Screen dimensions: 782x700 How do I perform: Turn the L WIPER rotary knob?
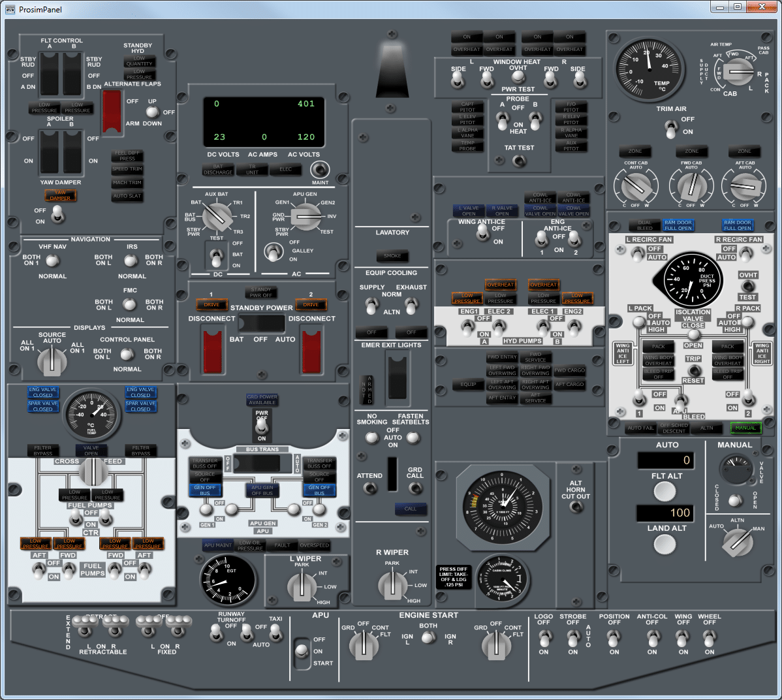coord(302,585)
